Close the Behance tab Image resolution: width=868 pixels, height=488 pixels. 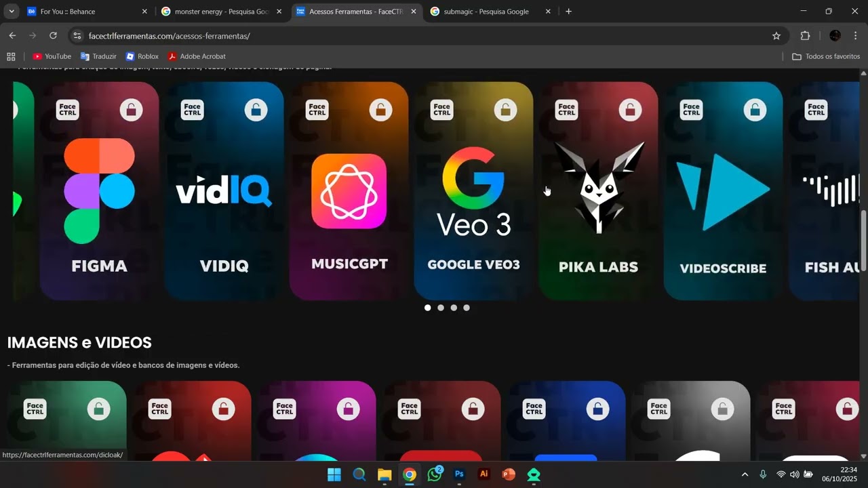point(144,12)
